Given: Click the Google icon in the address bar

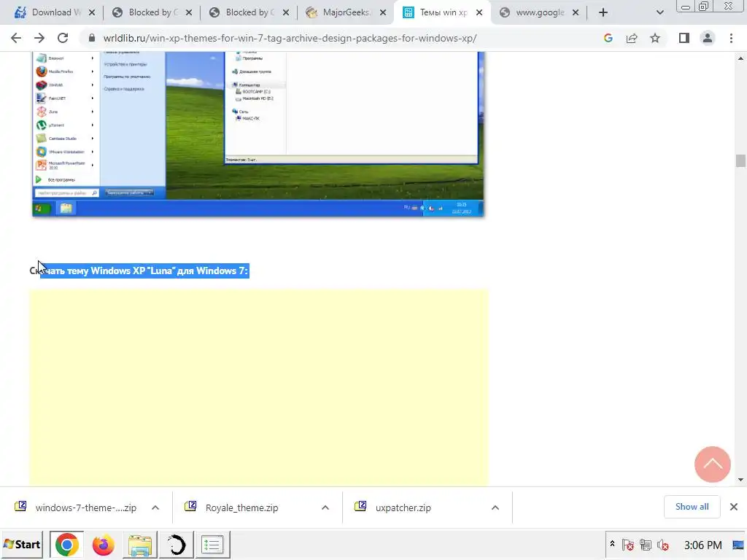Looking at the screenshot, I should pyautogui.click(x=608, y=38).
